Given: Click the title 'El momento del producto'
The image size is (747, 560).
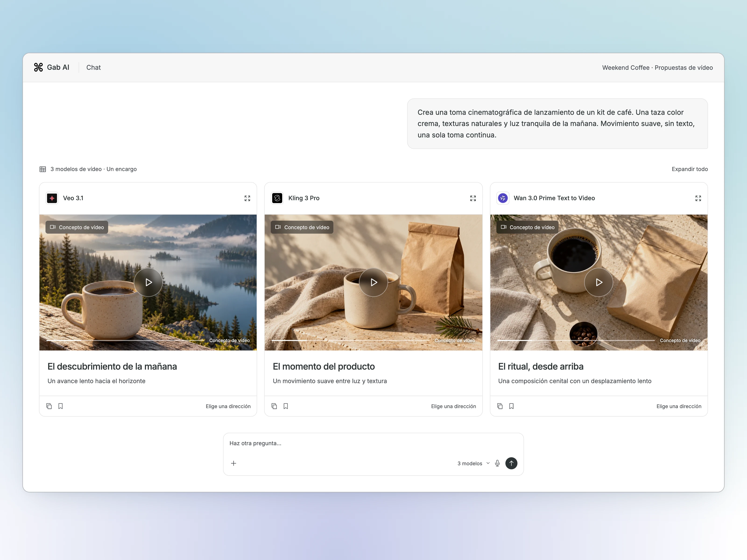Looking at the screenshot, I should [x=324, y=367].
